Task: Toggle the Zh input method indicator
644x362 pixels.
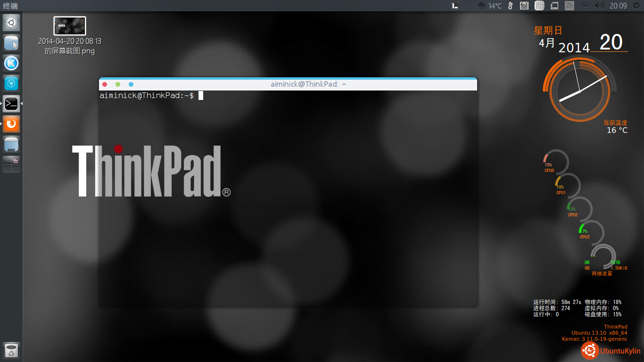Action: click(x=569, y=6)
